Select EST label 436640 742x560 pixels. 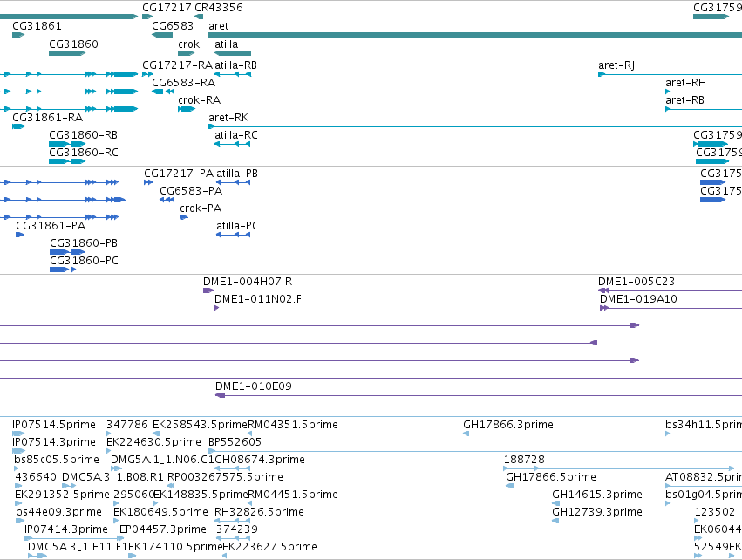[36, 477]
